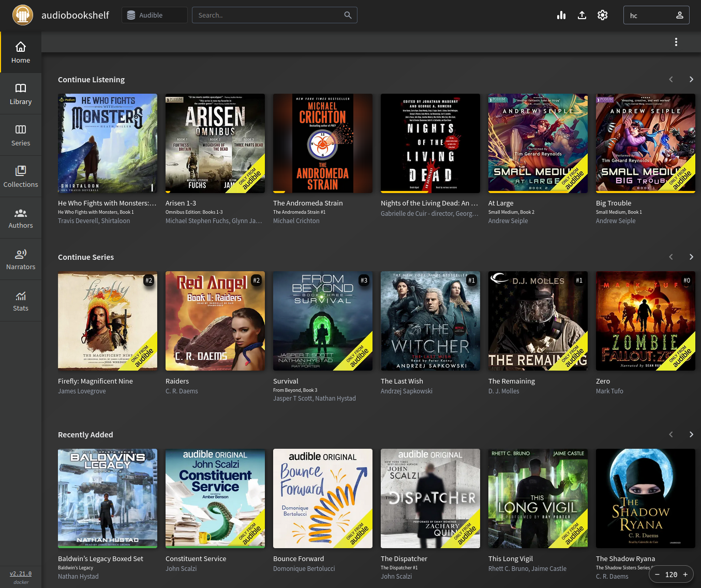This screenshot has height=588, width=701.
Task: Click the v2.21.0 version link
Action: click(x=21, y=574)
